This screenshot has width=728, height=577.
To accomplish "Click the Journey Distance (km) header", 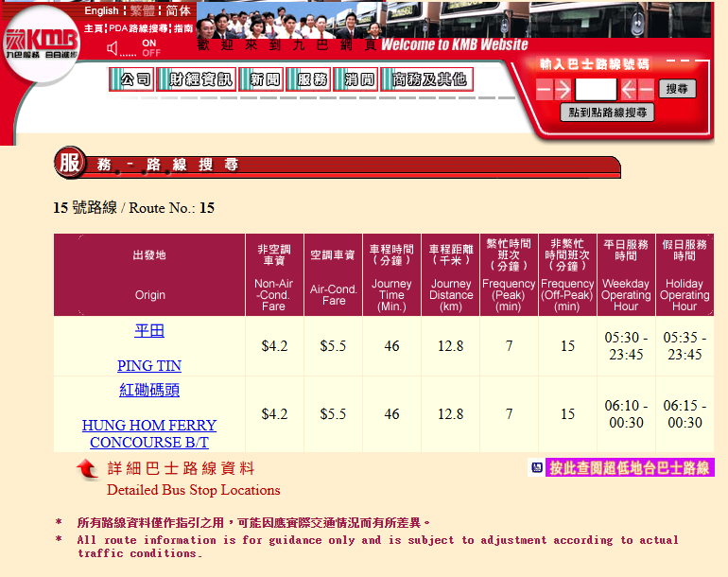I will point(450,275).
